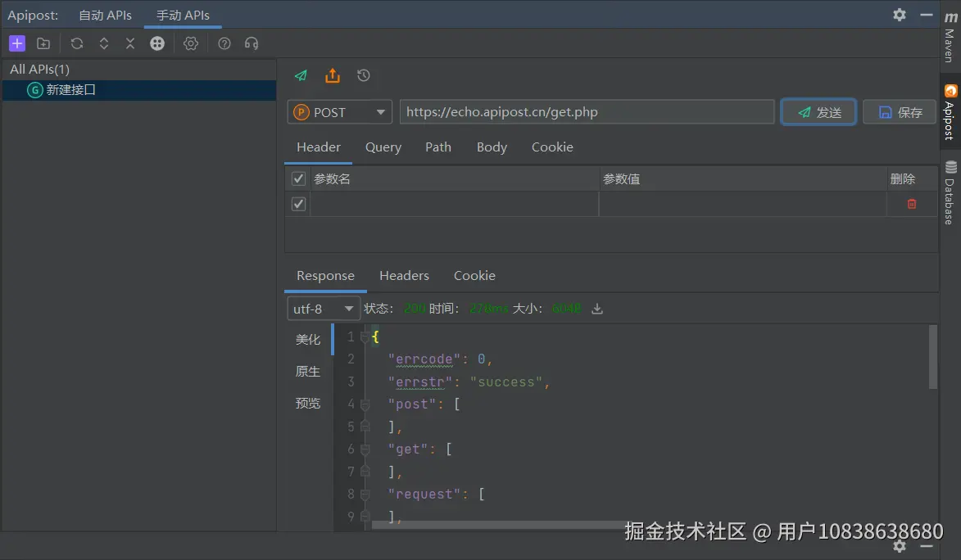
Task: Switch to the Body tab
Action: click(492, 147)
